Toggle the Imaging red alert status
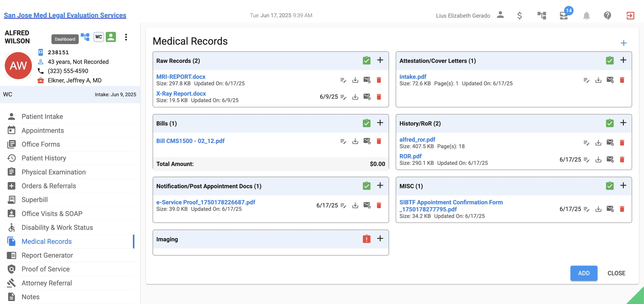 (x=367, y=239)
